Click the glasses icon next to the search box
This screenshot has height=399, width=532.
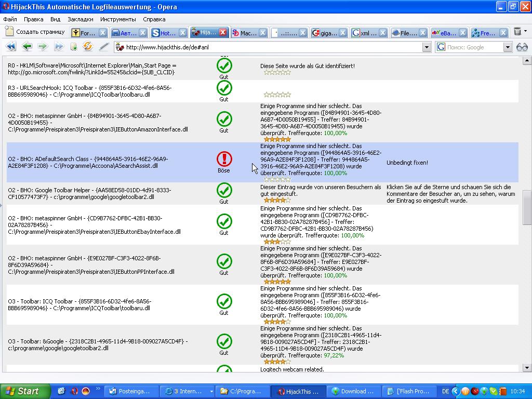pyautogui.click(x=522, y=47)
